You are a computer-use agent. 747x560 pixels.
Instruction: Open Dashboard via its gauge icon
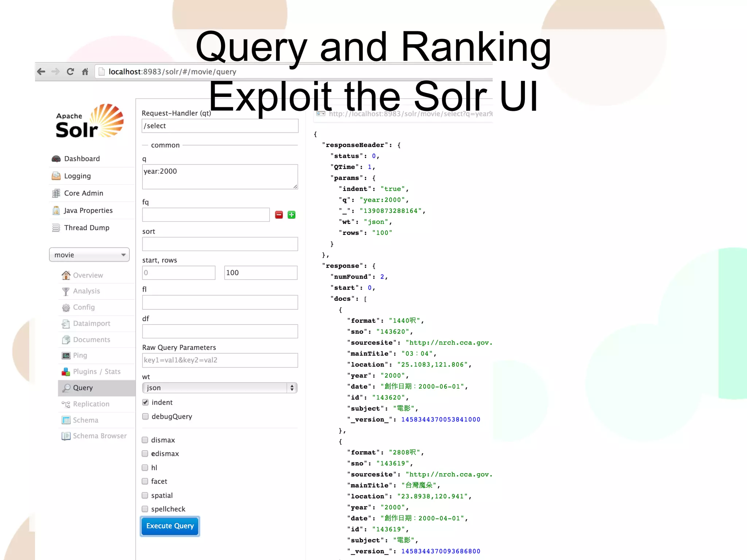(x=56, y=159)
